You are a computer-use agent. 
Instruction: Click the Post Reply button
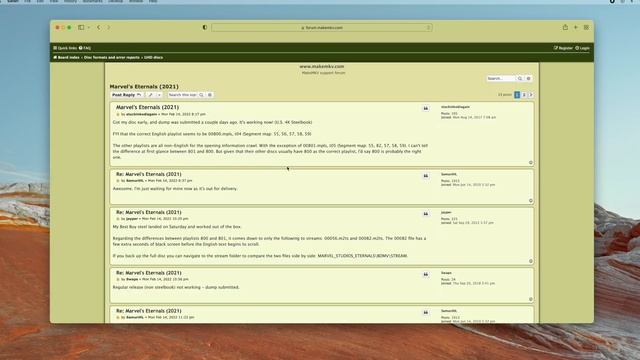tap(127, 95)
